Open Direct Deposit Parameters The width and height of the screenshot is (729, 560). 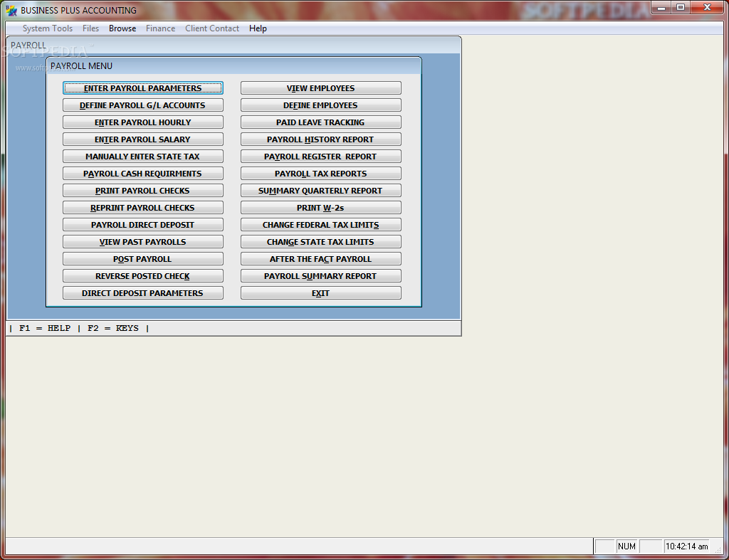click(x=142, y=292)
